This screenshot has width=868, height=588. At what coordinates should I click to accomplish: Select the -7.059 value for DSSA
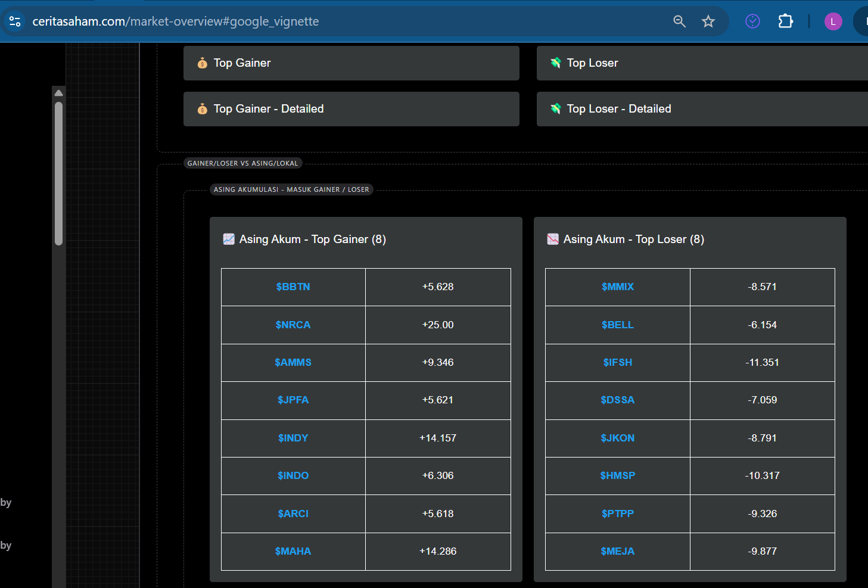click(x=763, y=400)
